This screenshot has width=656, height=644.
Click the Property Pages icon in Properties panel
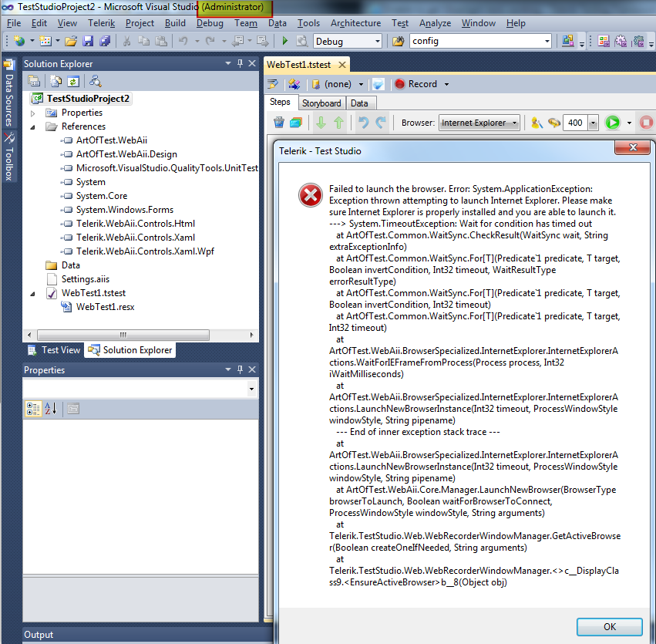[x=73, y=409]
